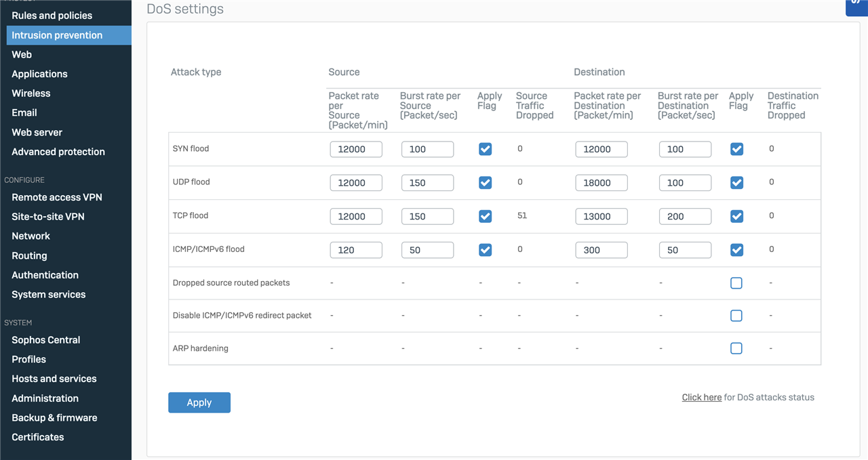Viewport: 868px width, 460px height.
Task: Click SYN flood destination burst rate field
Action: pos(686,149)
